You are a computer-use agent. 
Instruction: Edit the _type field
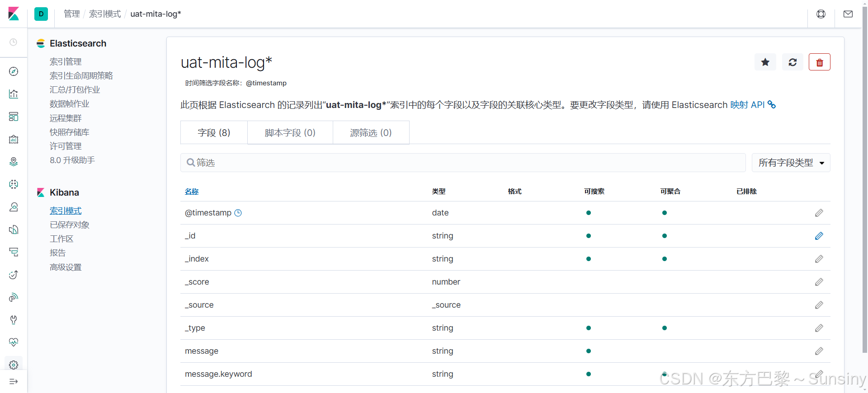[x=819, y=328]
